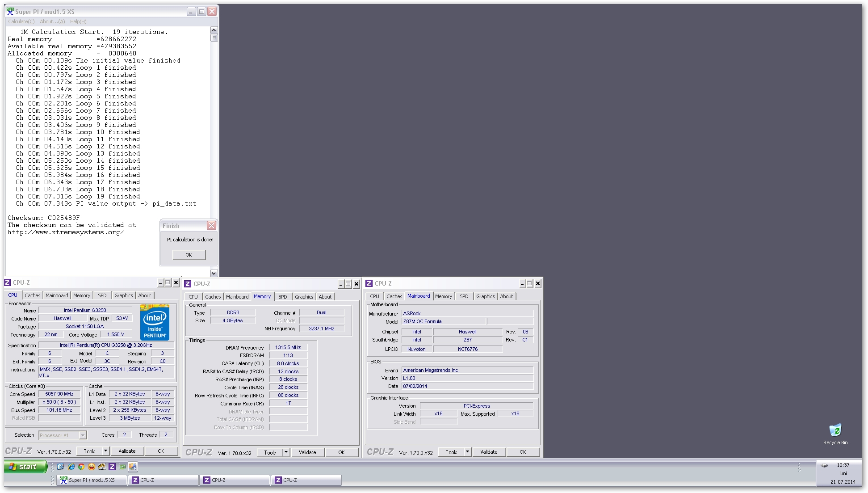Click OK in the middle CPU-Z window

coord(341,452)
